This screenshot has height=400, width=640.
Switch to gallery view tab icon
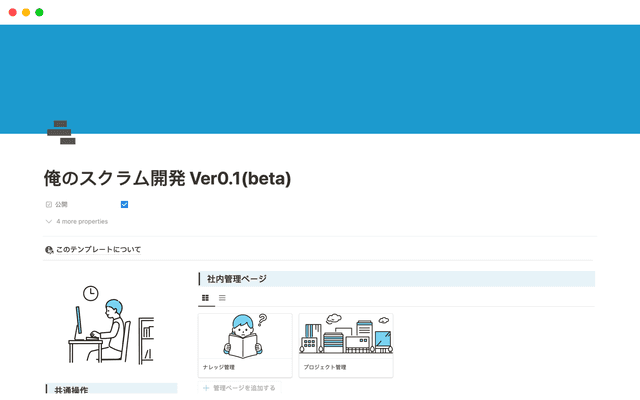point(206,297)
